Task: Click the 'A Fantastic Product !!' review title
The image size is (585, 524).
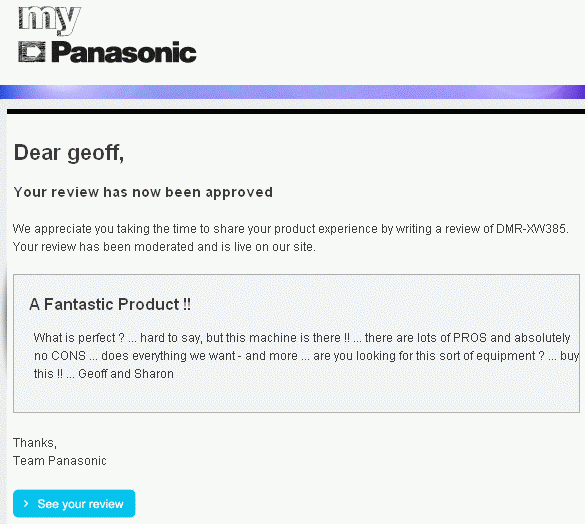Action: (x=110, y=304)
